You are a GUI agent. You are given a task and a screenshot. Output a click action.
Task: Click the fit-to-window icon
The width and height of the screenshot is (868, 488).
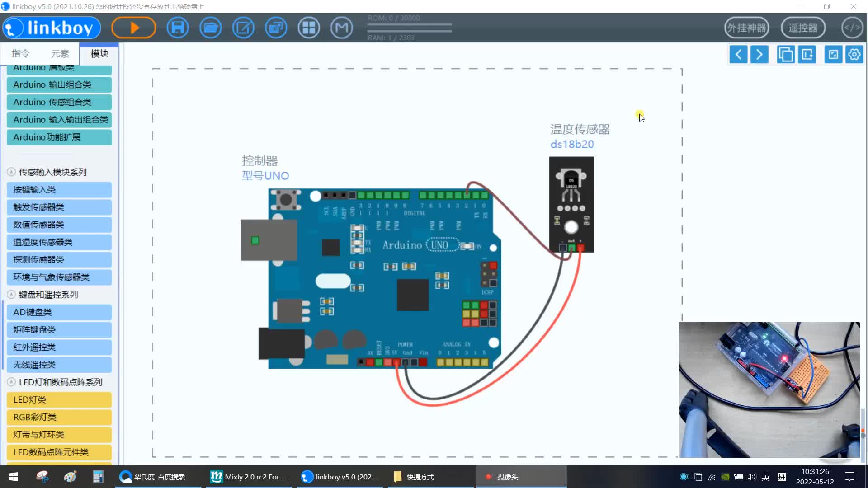(833, 55)
